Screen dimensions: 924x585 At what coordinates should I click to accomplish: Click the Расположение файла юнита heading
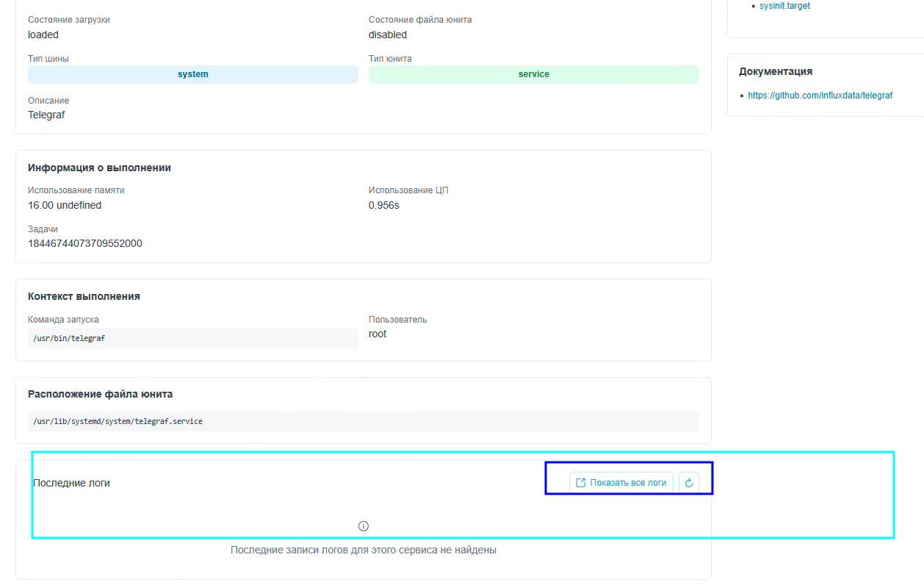click(x=100, y=394)
